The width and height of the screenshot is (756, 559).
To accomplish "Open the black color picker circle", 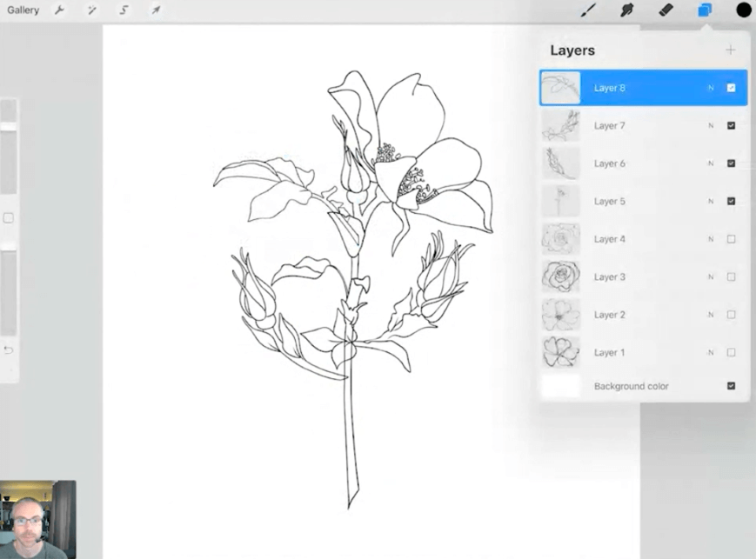I will [x=744, y=10].
